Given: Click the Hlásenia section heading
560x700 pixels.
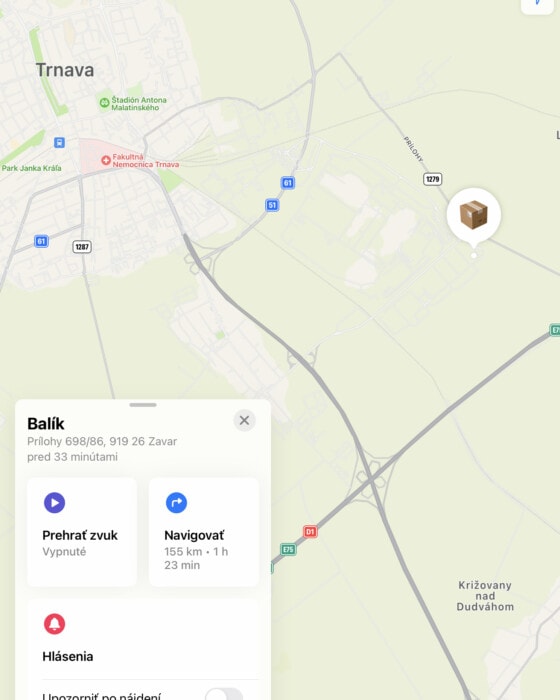Looking at the screenshot, I should (x=68, y=656).
